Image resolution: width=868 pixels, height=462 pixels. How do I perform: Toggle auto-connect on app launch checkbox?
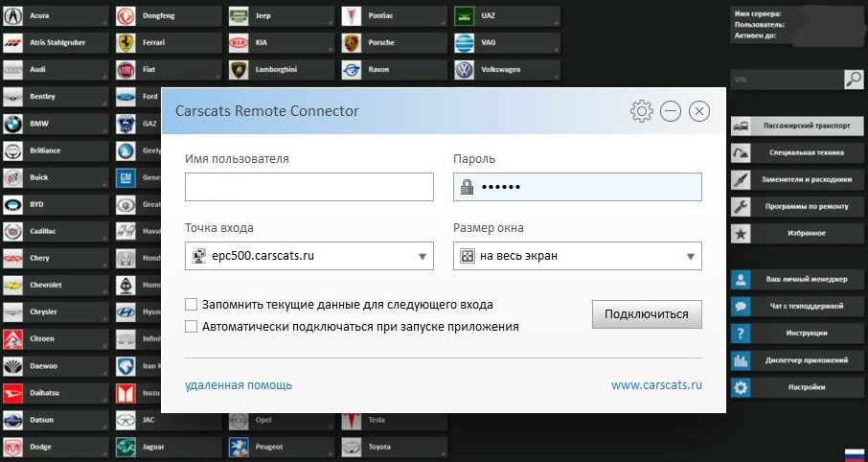pos(191,326)
